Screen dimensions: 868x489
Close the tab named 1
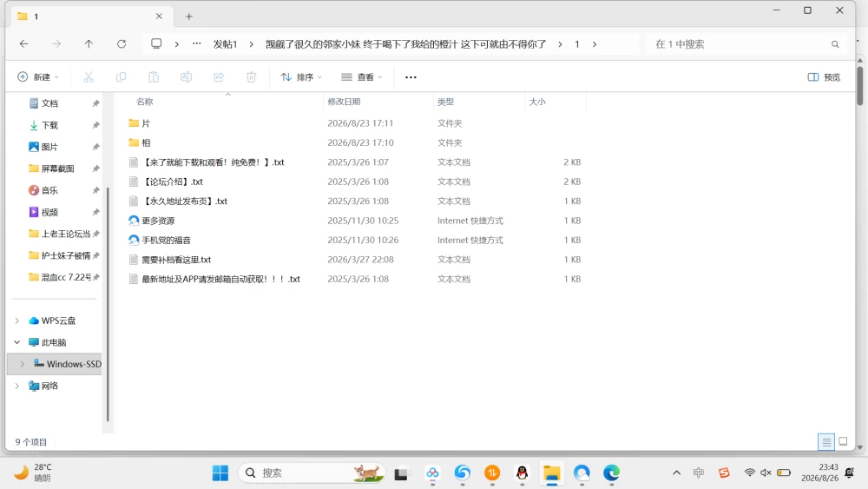[159, 16]
